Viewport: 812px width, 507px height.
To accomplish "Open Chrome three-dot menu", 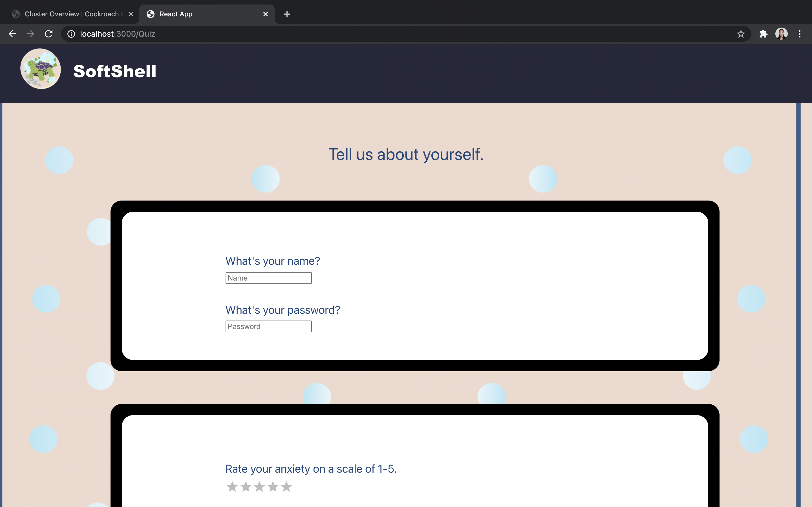I will (799, 34).
